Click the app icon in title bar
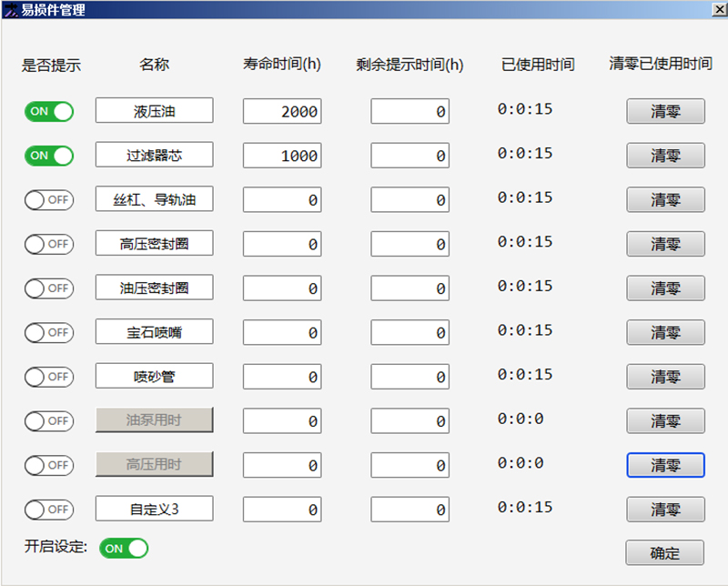The width and height of the screenshot is (728, 586). (x=10, y=10)
